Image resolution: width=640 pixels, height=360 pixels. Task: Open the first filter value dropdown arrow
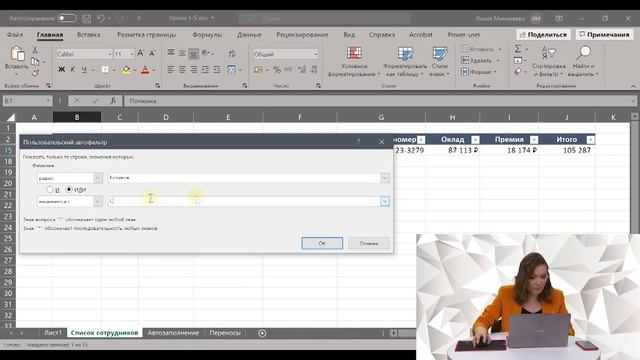pyautogui.click(x=384, y=178)
